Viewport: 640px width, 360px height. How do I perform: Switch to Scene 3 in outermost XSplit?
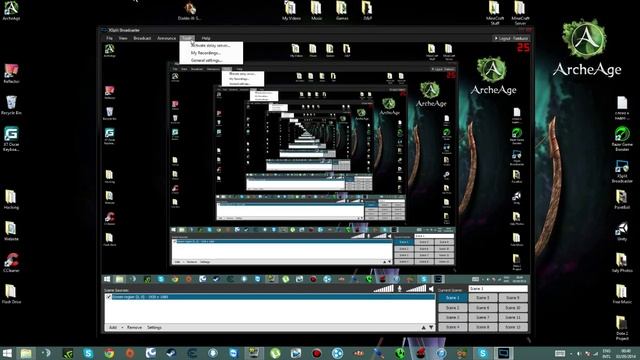tap(452, 317)
